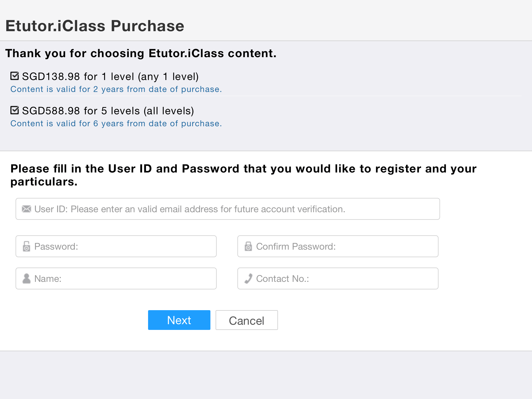The height and width of the screenshot is (399, 532).
Task: Click the blue Next button
Action: pos(179,320)
